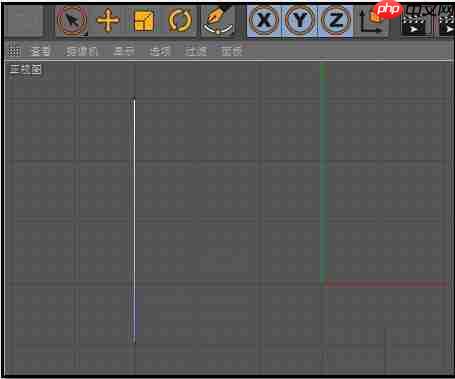Switch the coordinate system icon

[x=371, y=22]
